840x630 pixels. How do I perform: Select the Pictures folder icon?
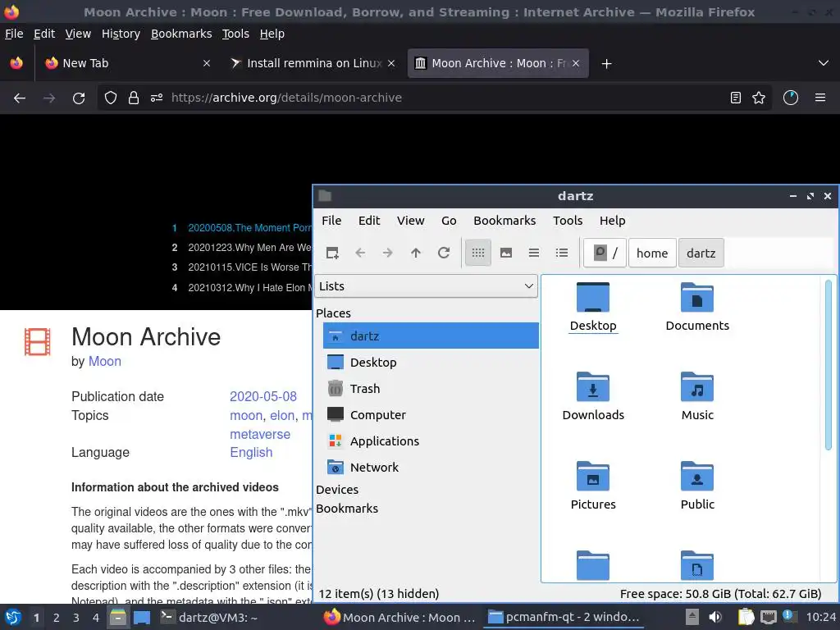592,486
